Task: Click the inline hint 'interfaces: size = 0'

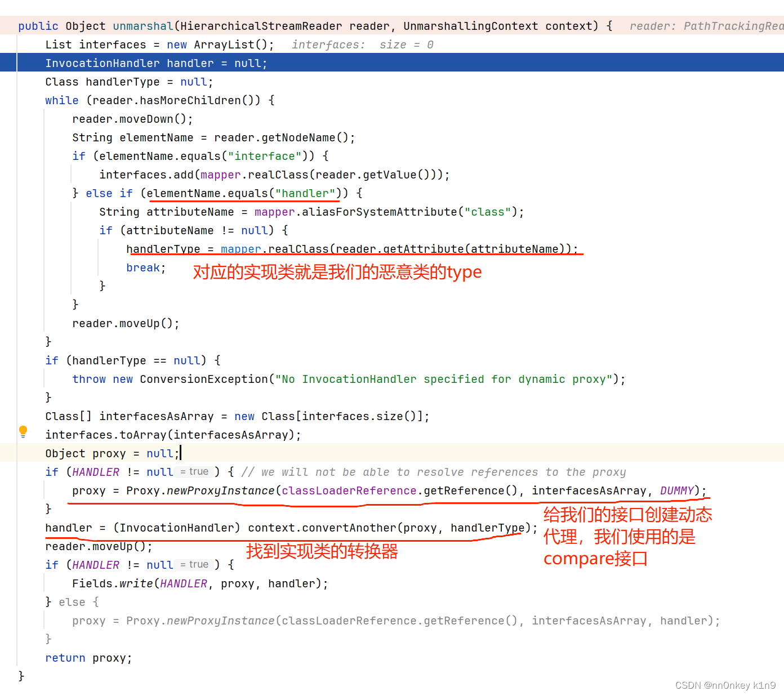Action: click(363, 44)
